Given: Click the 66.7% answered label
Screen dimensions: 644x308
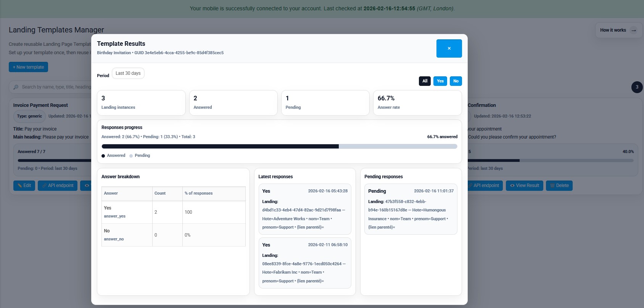Looking at the screenshot, I should (442, 137).
